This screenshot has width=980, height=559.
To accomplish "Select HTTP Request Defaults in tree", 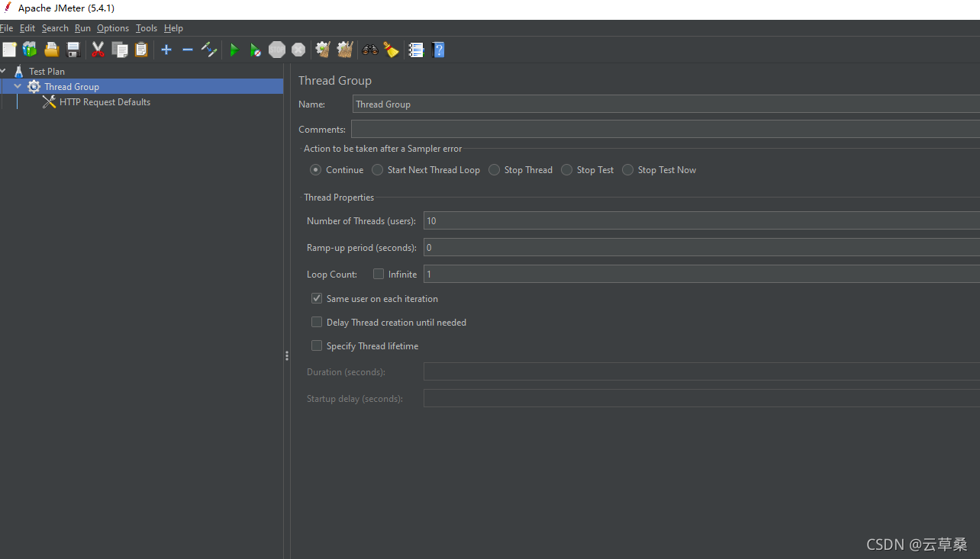I will tap(105, 102).
